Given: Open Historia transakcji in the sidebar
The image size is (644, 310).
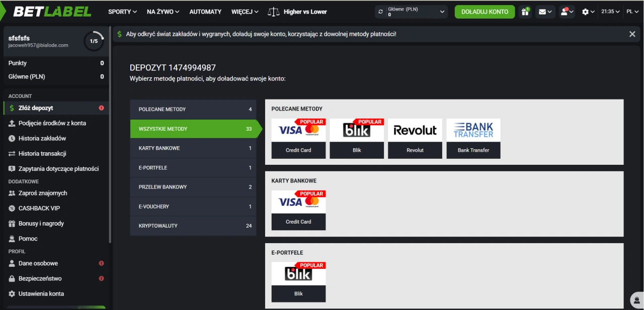Looking at the screenshot, I should pos(42,154).
